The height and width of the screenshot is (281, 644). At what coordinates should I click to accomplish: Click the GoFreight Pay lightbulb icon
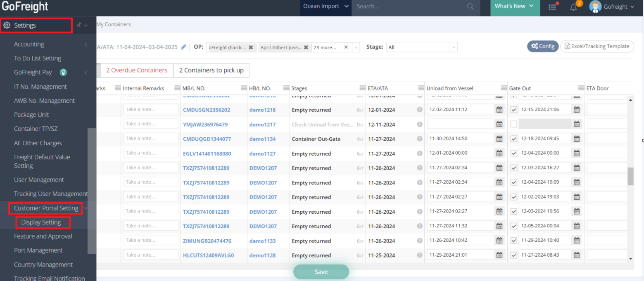pyautogui.click(x=63, y=73)
